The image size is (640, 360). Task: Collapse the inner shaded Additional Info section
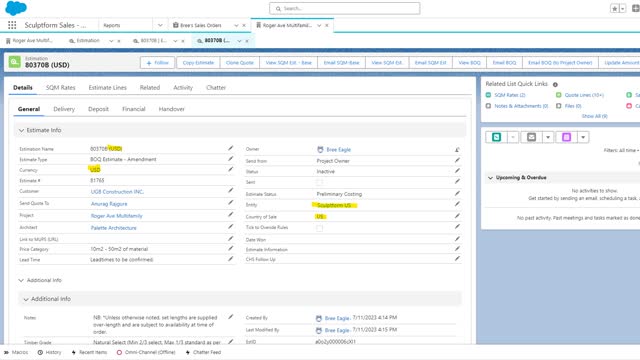point(26,299)
